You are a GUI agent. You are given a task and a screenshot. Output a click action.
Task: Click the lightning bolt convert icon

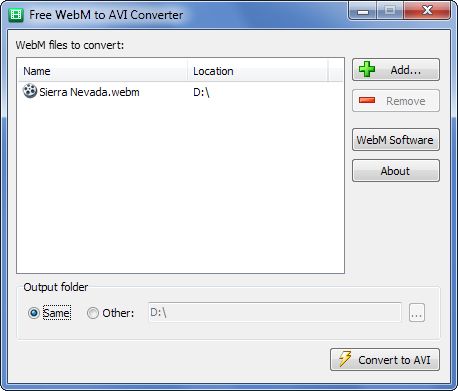click(x=345, y=359)
